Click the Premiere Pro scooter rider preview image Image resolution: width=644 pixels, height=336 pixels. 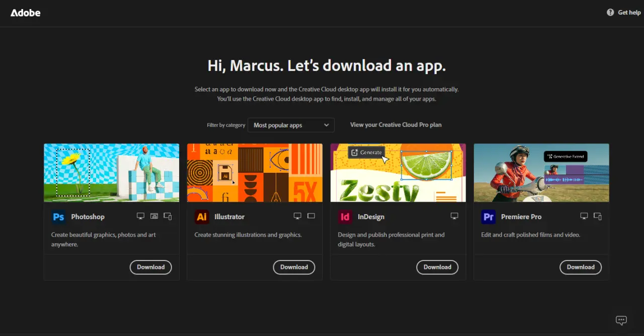pyautogui.click(x=541, y=173)
